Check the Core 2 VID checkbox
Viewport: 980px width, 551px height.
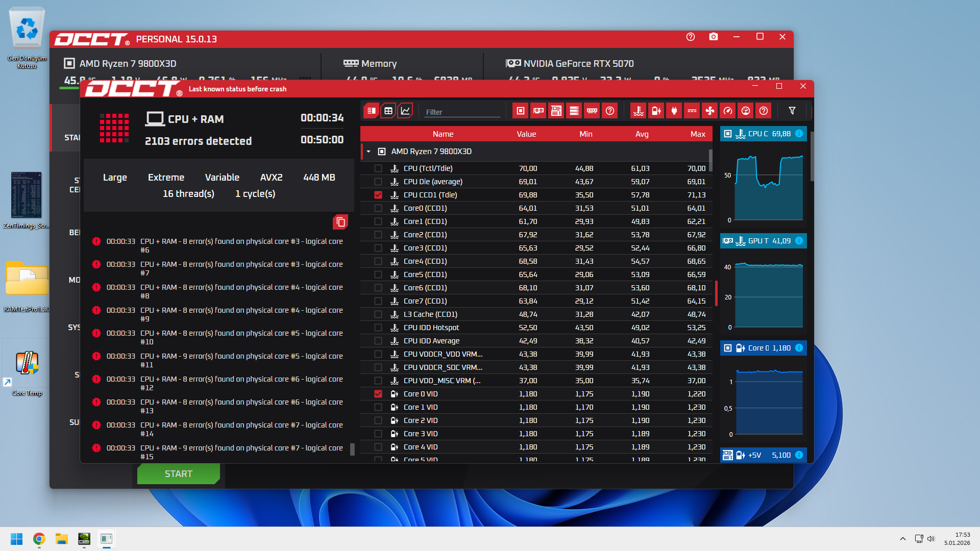tap(378, 420)
